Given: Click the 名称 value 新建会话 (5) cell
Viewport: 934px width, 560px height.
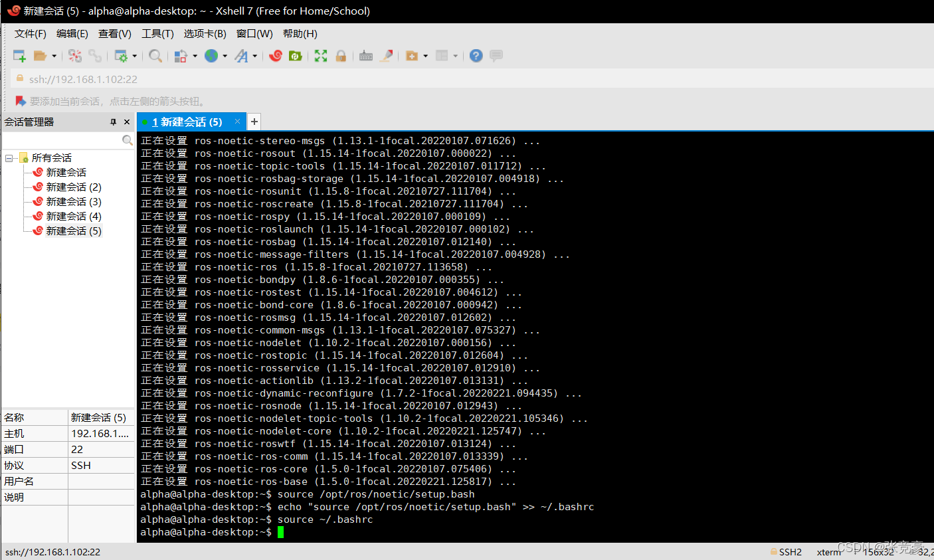Looking at the screenshot, I should pos(101,417).
